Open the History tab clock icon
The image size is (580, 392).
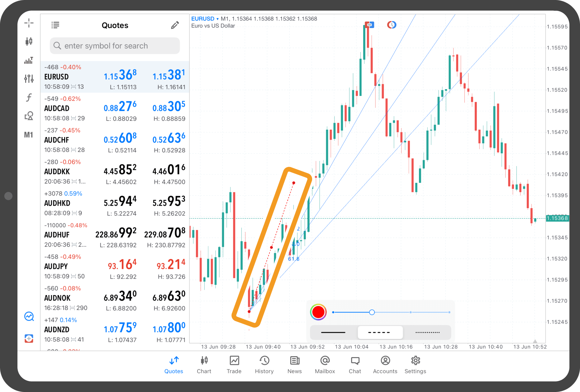[264, 365]
